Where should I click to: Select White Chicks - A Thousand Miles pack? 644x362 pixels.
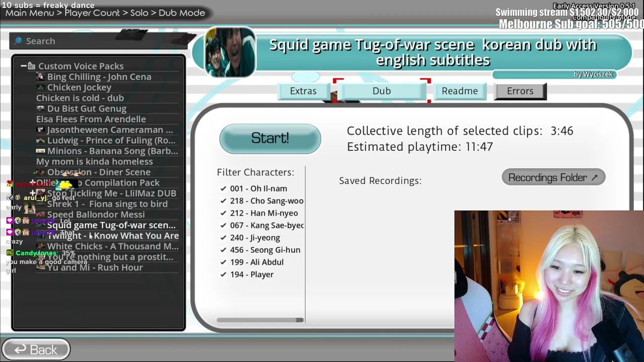(x=113, y=246)
